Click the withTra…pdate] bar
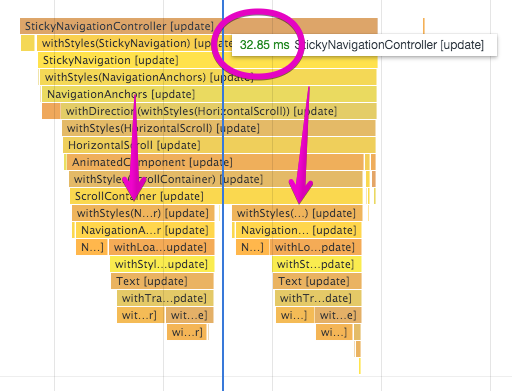The image size is (512, 391). coord(165,298)
